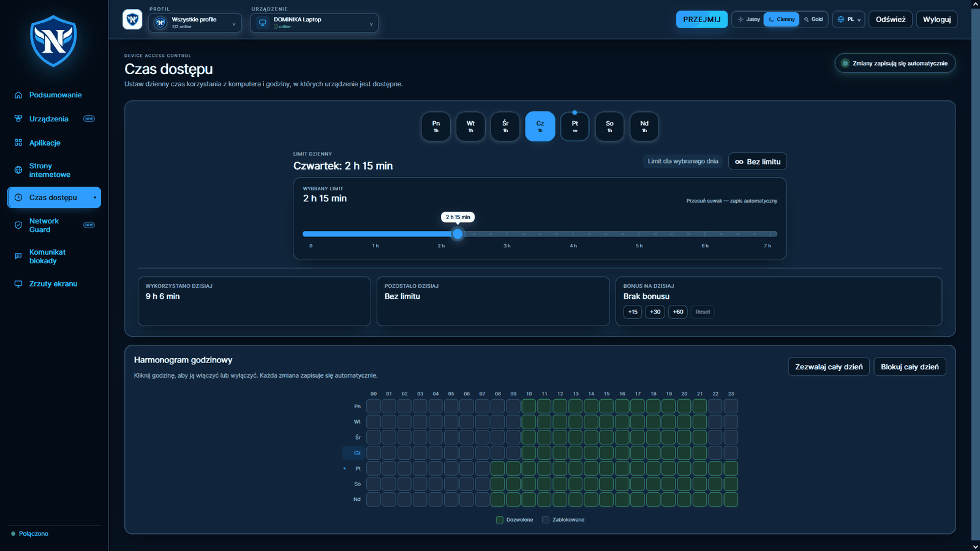
Task: Click the Strony internetowe globe icon
Action: click(18, 170)
